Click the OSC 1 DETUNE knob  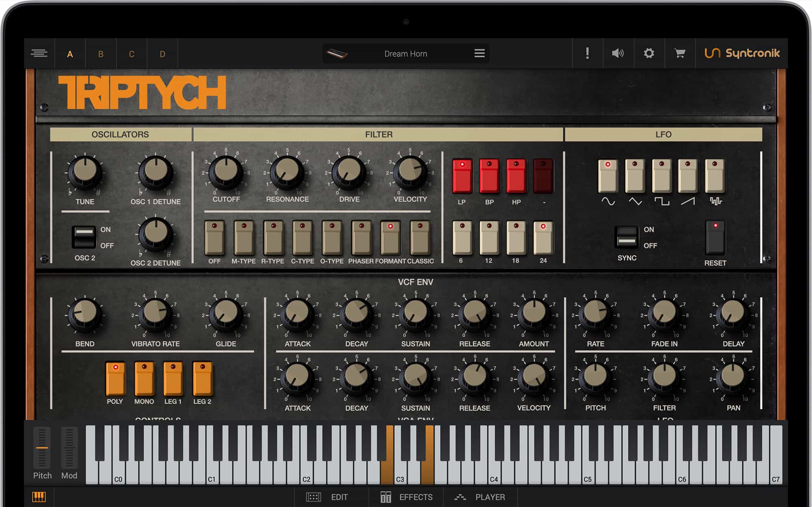click(155, 172)
